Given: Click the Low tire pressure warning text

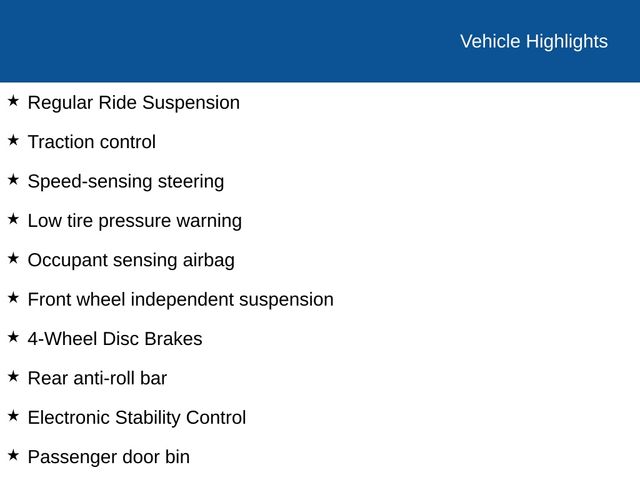Looking at the screenshot, I should coord(135,221).
